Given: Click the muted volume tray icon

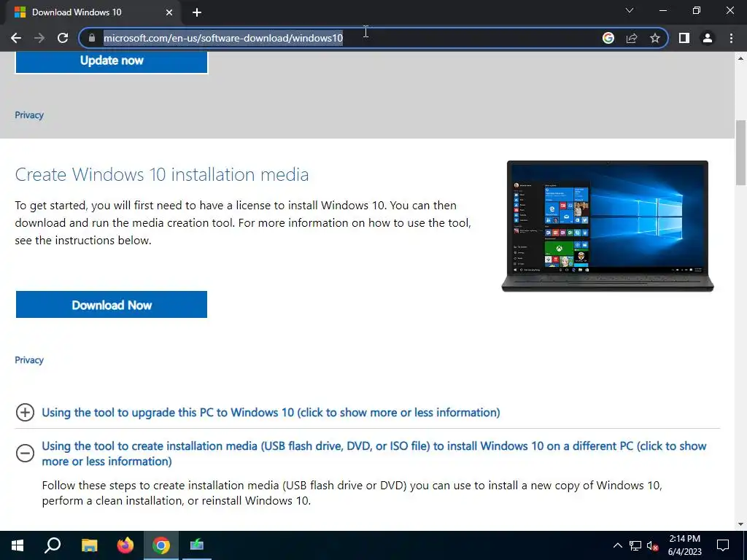Looking at the screenshot, I should tap(653, 545).
